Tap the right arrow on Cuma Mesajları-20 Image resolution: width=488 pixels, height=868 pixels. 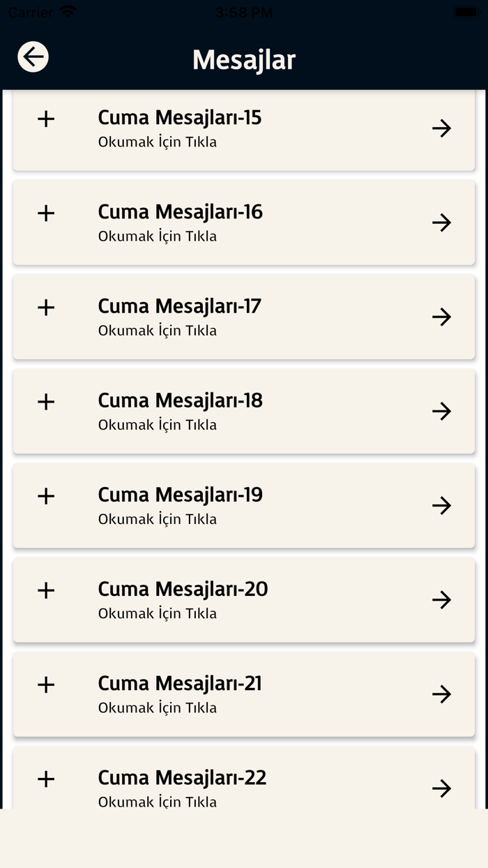442,599
